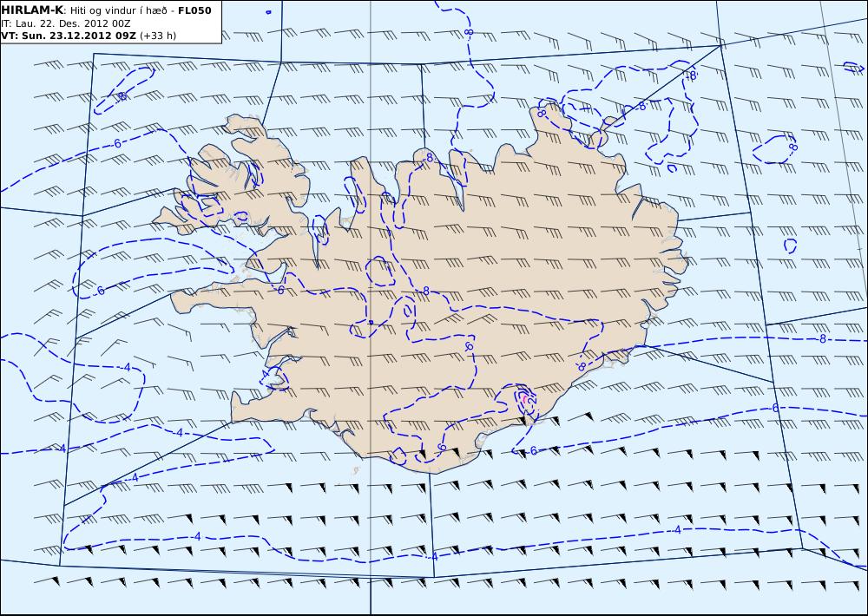Select the '(+33 h)' forecast offset text
This screenshot has height=616, width=868.
pyautogui.click(x=158, y=36)
